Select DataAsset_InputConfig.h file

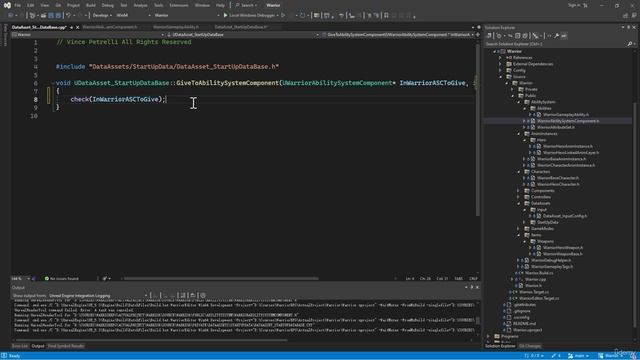tap(565, 216)
